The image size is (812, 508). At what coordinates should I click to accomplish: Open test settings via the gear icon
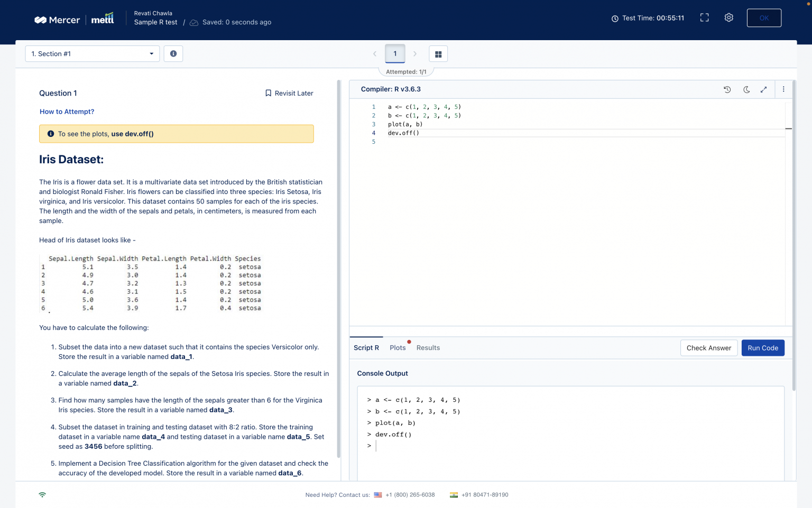728,17
